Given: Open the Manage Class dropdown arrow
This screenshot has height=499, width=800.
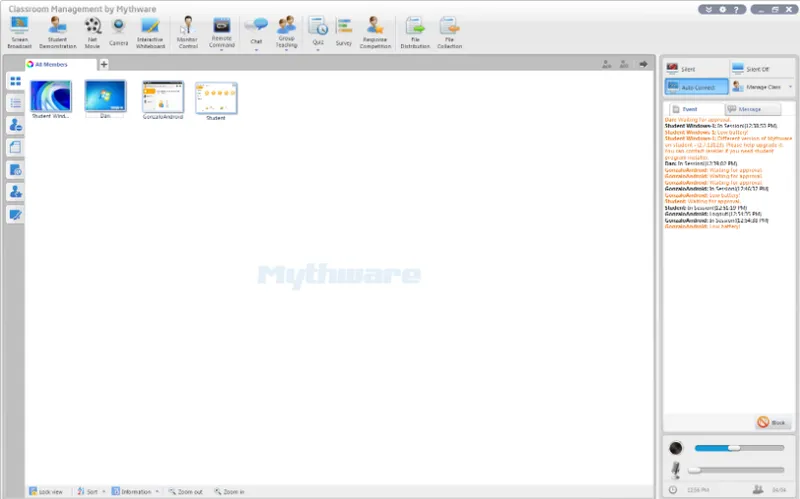Looking at the screenshot, I should click(x=790, y=87).
